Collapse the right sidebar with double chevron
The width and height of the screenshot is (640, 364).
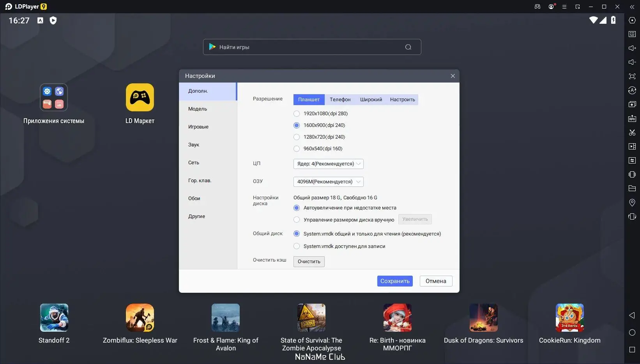(x=632, y=7)
